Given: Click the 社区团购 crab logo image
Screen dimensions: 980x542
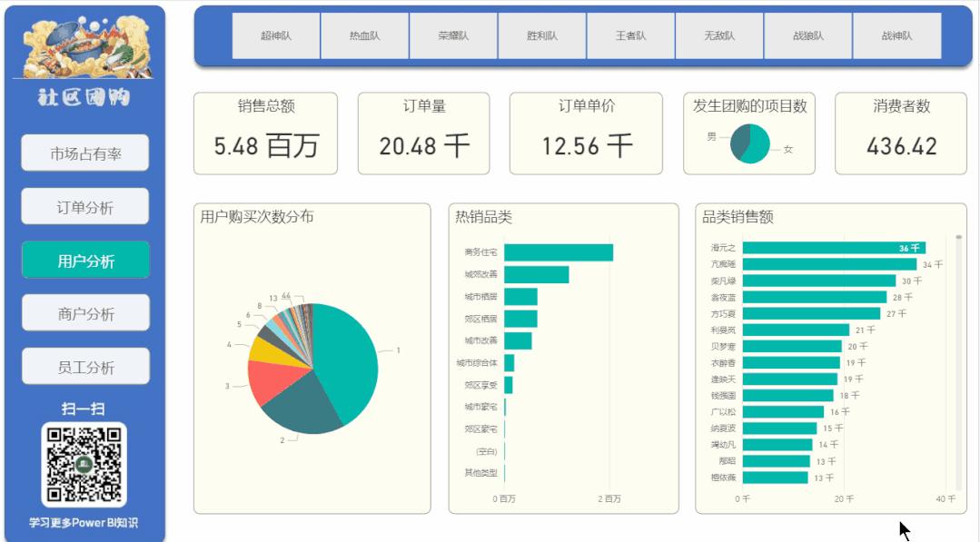Looking at the screenshot, I should coord(85,44).
